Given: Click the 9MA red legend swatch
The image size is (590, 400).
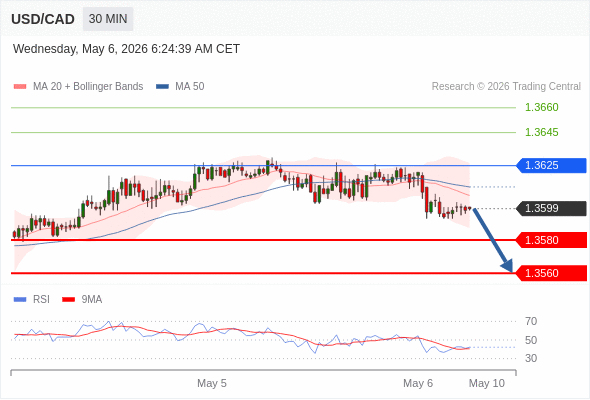Looking at the screenshot, I should (x=68, y=300).
